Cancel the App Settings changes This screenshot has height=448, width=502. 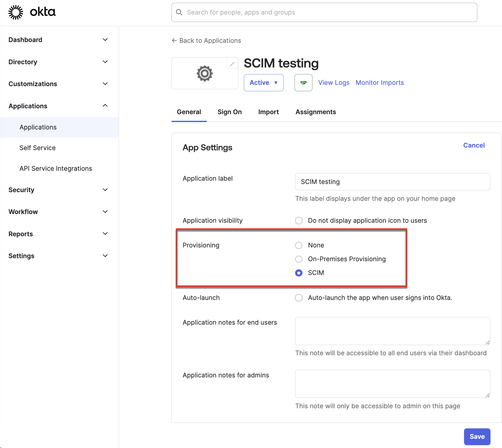point(473,145)
